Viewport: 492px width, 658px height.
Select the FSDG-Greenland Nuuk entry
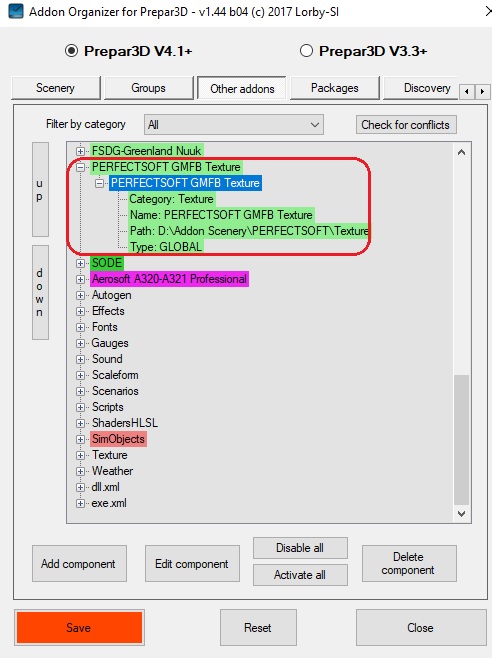click(147, 150)
